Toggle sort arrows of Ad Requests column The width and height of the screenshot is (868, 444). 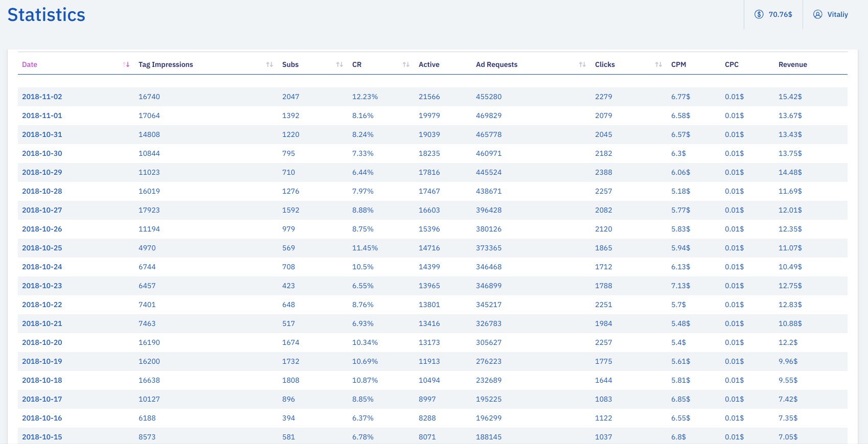click(582, 64)
